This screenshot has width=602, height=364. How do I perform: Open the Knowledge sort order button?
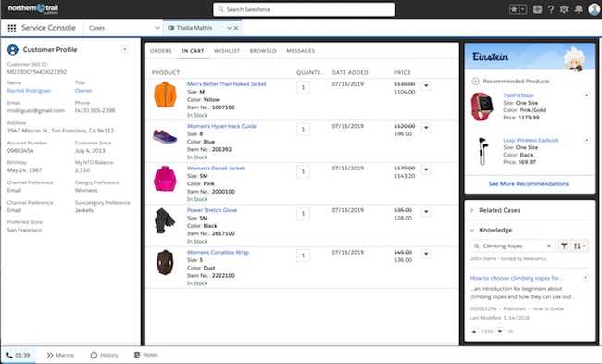click(580, 245)
